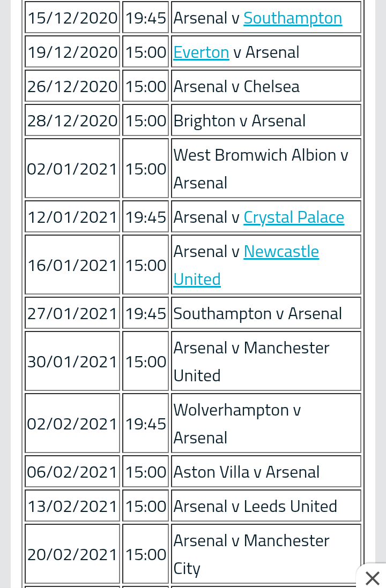
Task: Select the Wolverhampton v Arsenal fixture
Action: point(237,423)
